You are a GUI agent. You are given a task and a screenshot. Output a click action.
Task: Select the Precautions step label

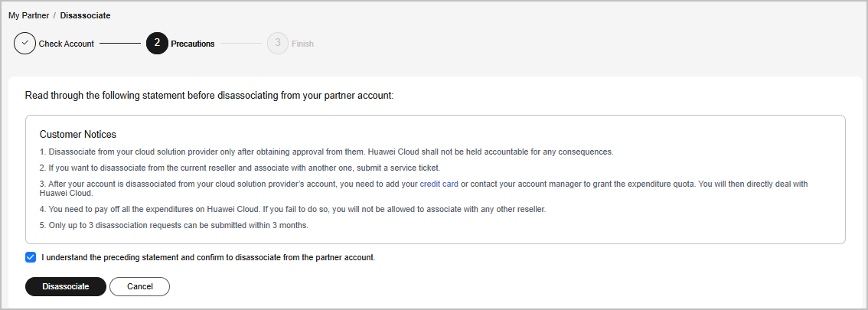pos(193,44)
